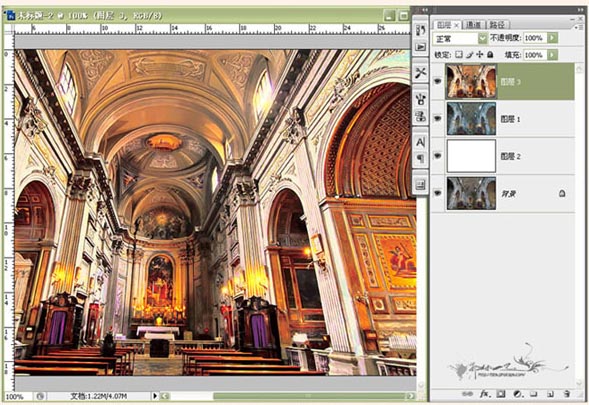Collapse the icon dock double arrows
The width and height of the screenshot is (589, 405).
[424, 10]
